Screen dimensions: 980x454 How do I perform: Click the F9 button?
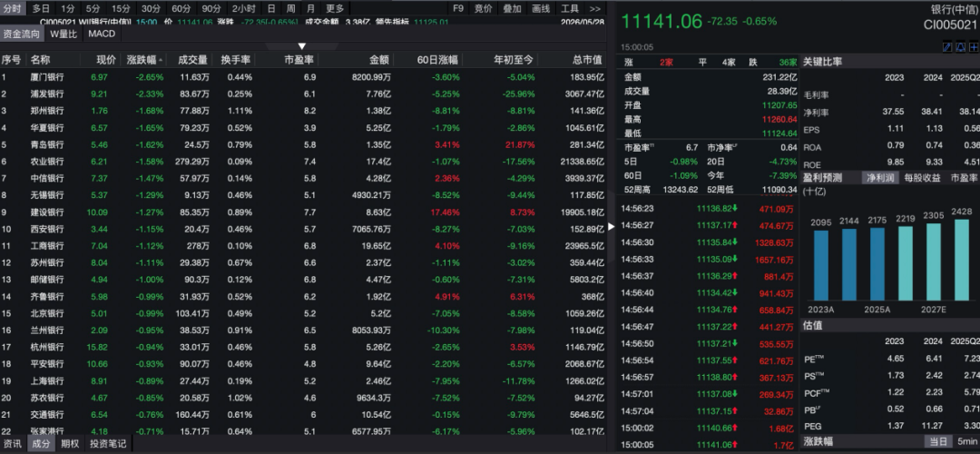458,9
